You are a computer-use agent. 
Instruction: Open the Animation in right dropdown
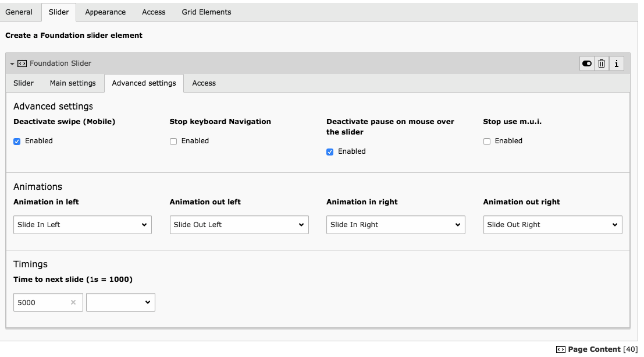pos(396,225)
